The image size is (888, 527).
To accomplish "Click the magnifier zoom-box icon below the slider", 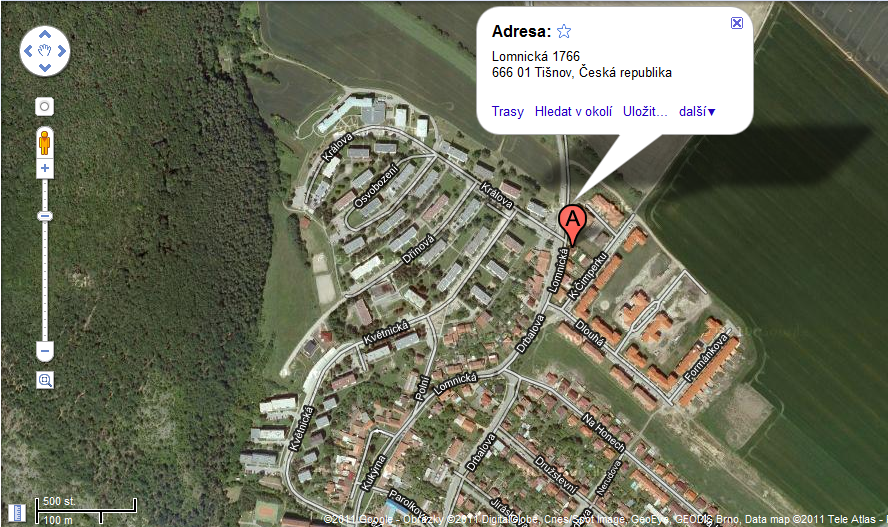I will 45,380.
